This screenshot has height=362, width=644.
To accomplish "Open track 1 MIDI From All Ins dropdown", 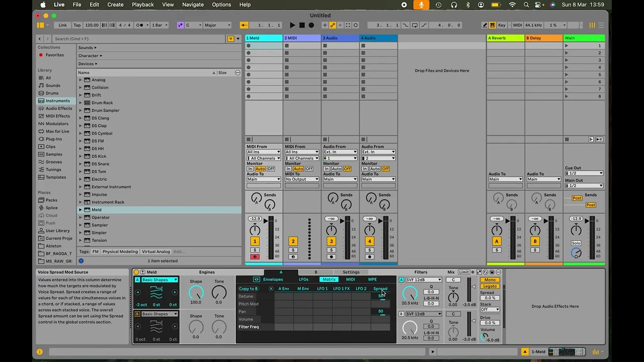I will 264,152.
